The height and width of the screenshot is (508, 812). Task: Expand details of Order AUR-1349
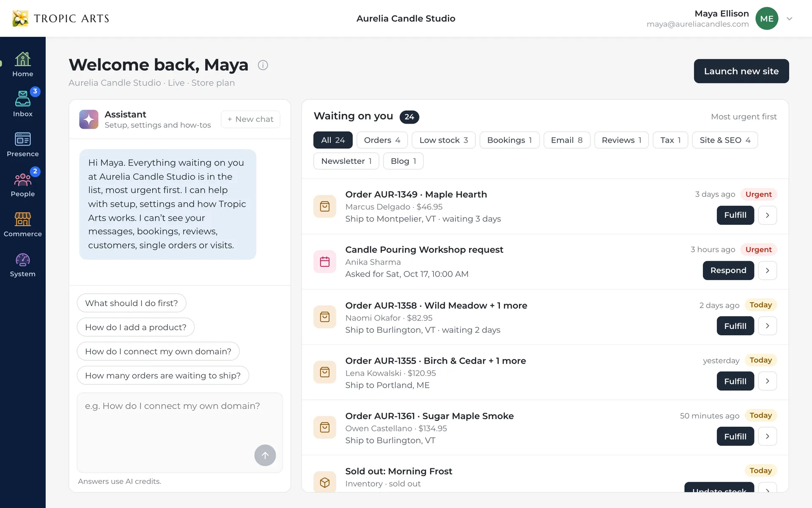767,215
